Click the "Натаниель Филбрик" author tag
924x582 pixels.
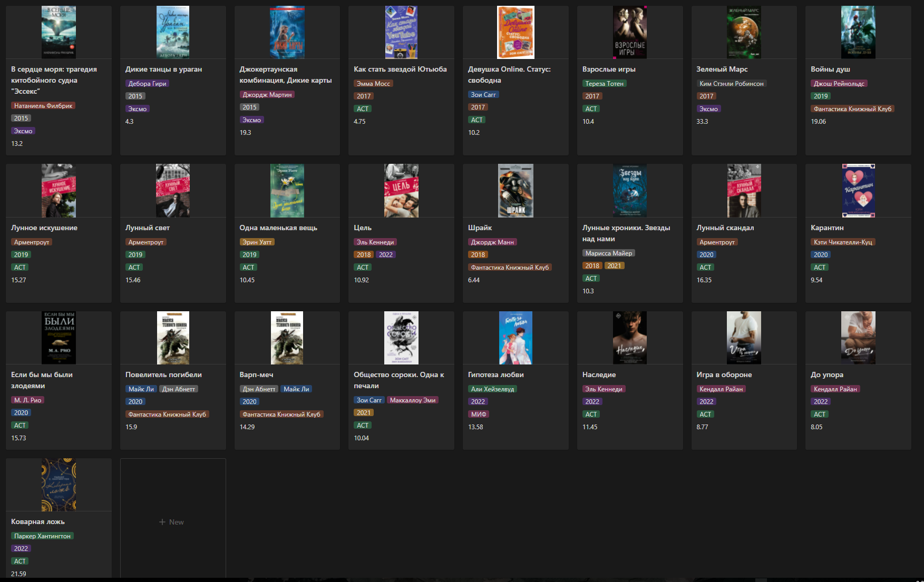click(43, 106)
